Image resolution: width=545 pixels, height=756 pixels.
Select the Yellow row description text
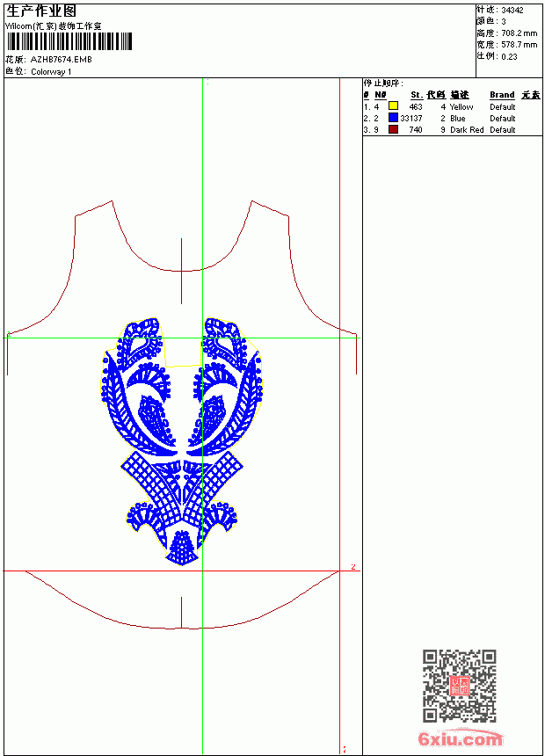click(461, 107)
